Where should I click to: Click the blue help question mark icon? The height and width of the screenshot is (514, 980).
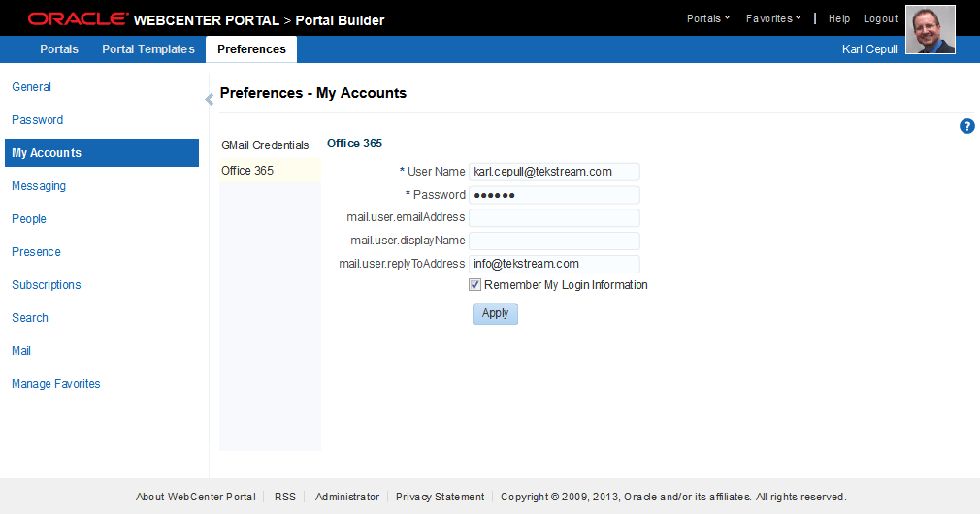coord(966,126)
